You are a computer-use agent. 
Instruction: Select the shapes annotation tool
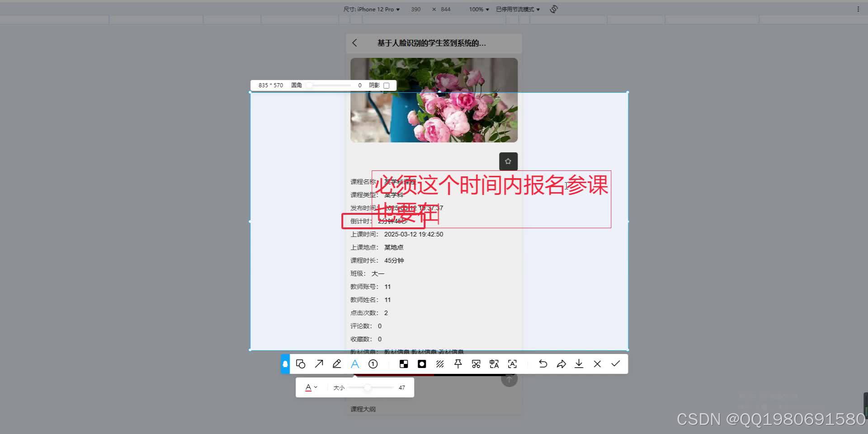coord(301,363)
